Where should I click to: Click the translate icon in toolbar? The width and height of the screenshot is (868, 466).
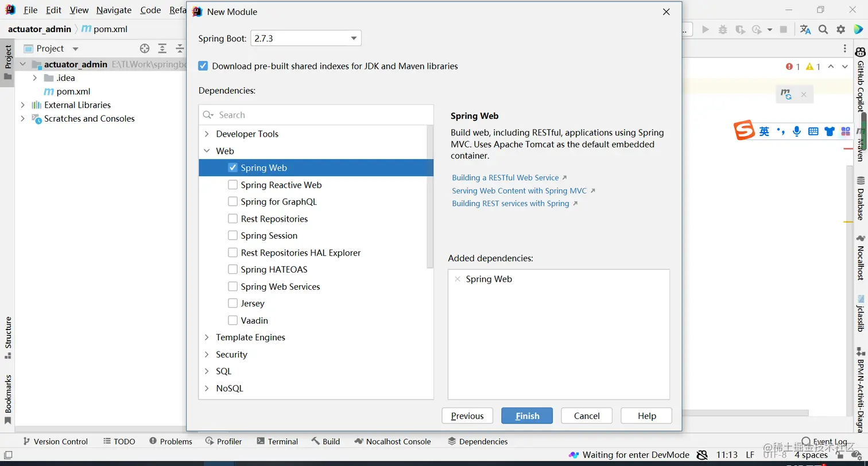(x=805, y=29)
